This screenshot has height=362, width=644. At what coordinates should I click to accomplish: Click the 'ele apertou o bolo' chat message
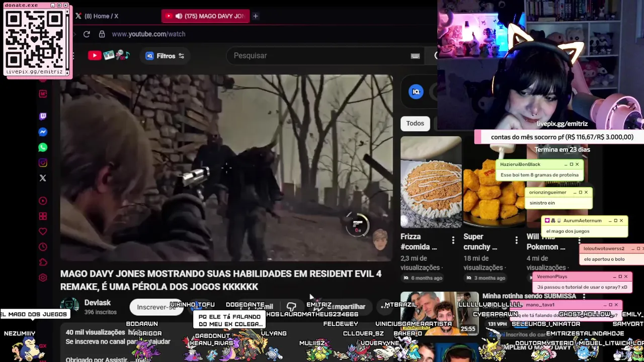click(604, 259)
